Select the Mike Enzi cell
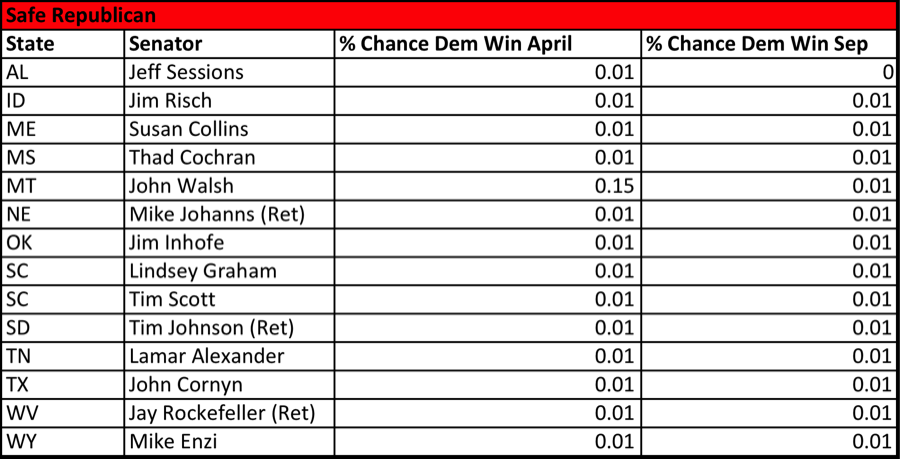 [230, 441]
